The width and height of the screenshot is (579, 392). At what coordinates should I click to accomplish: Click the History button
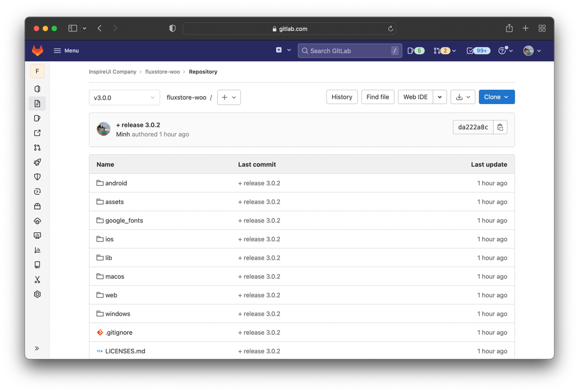[342, 97]
